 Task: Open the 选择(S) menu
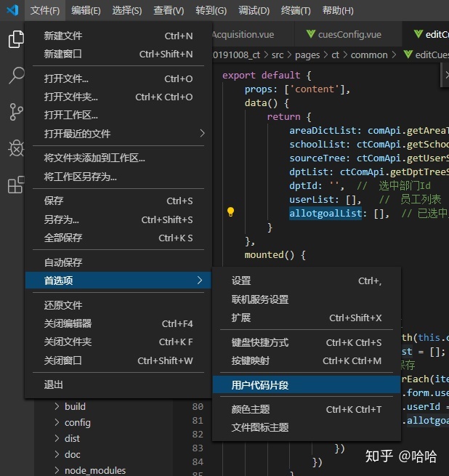point(127,11)
